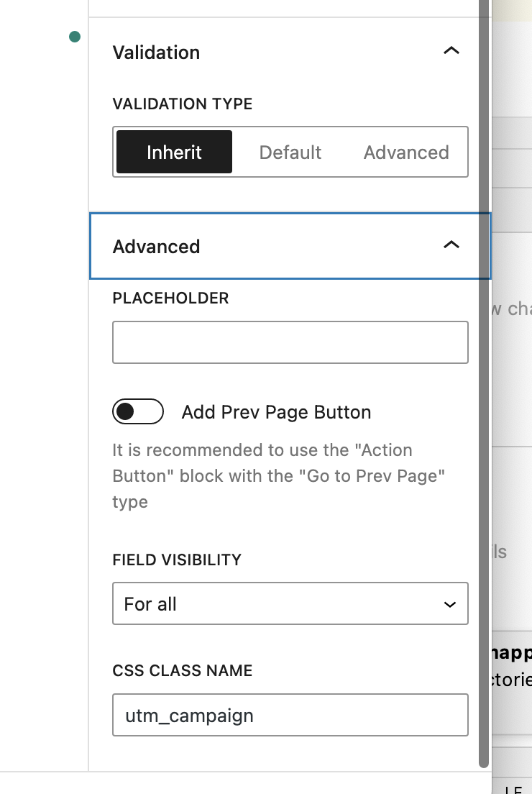Viewport: 532px width, 794px height.
Task: Select Inherit validation type
Action: click(x=174, y=152)
